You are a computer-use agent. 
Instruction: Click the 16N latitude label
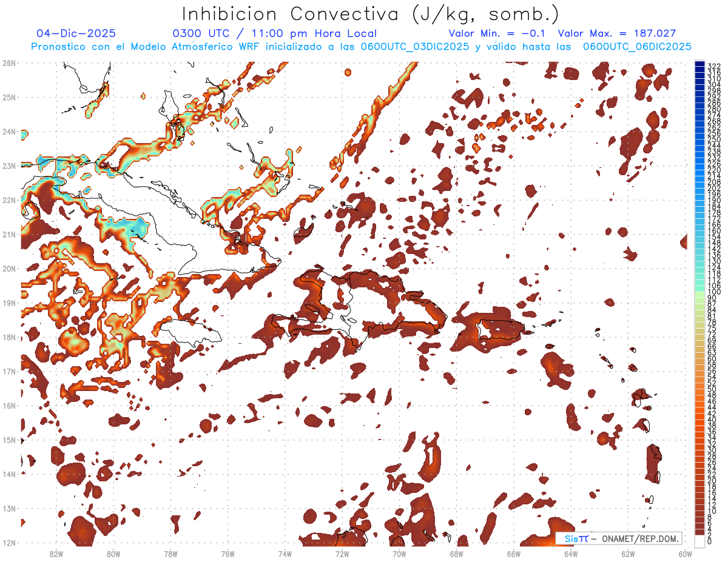[x=9, y=406]
